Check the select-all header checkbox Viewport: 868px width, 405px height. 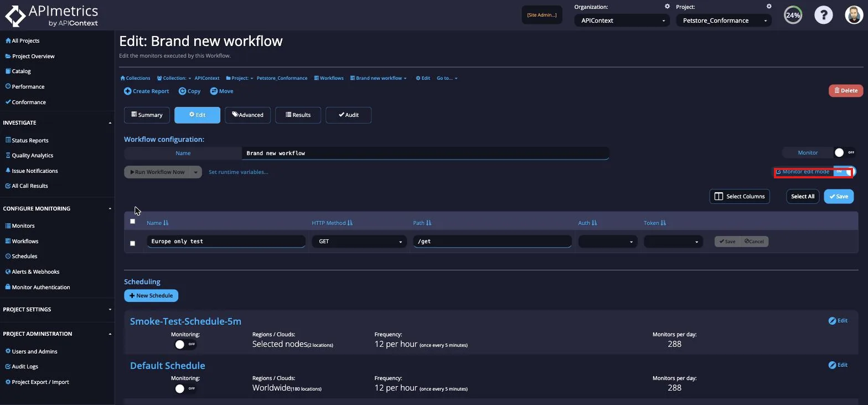[132, 221]
